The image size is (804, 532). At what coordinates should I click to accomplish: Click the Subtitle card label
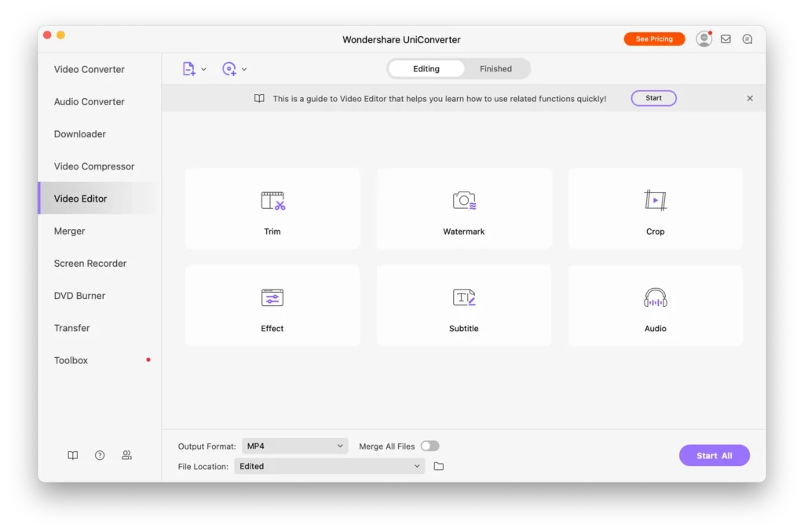(x=464, y=329)
